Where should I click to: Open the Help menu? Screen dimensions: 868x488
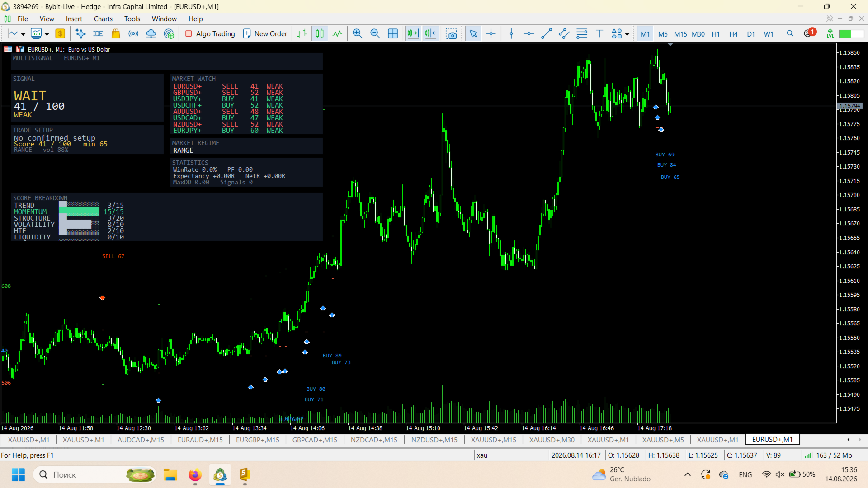196,19
